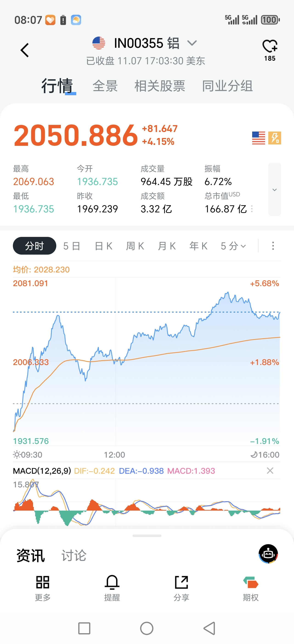Close the MACD indicator panel

[270, 471]
